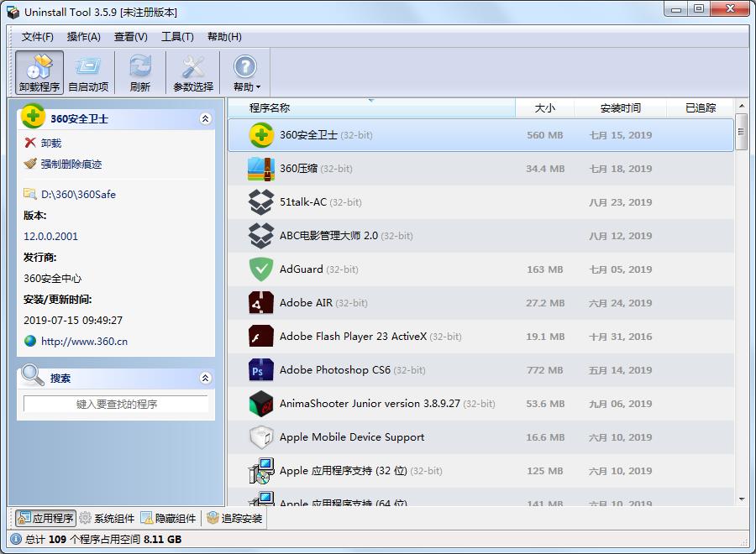Select the 卸载程序 toolbar icon
The width and height of the screenshot is (756, 554).
pos(39,65)
